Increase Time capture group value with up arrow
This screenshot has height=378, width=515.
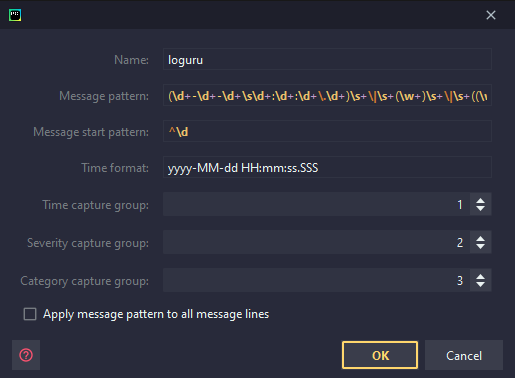480,201
